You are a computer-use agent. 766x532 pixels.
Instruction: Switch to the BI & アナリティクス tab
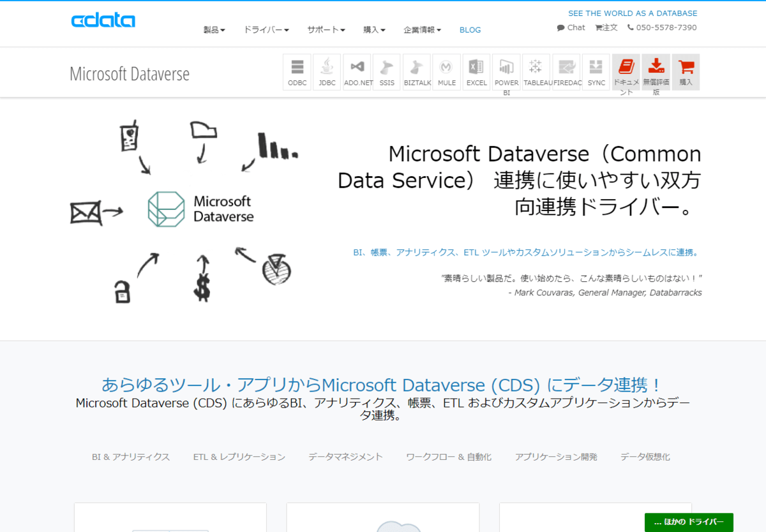131,457
